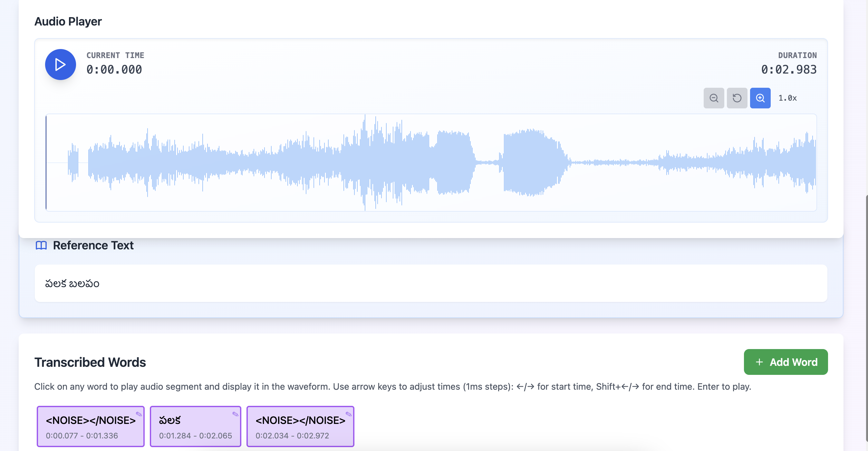Select the పలక word chip
This screenshot has height=451, width=868.
coord(195,426)
